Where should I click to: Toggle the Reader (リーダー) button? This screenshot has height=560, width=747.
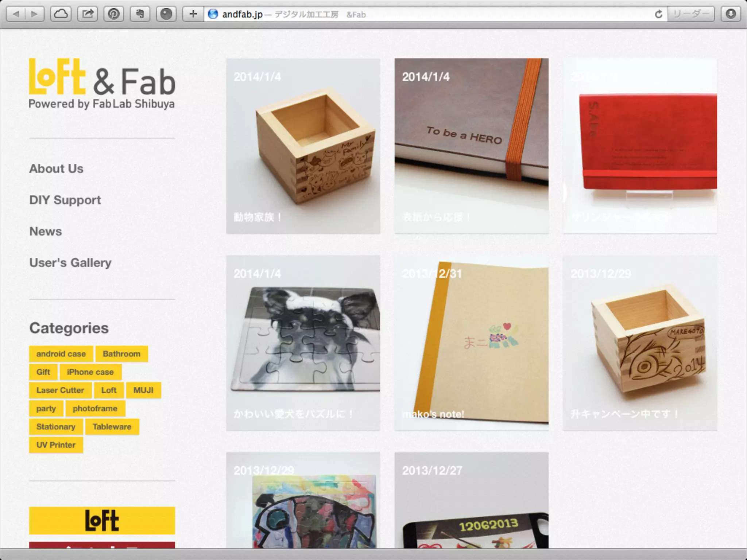[691, 14]
